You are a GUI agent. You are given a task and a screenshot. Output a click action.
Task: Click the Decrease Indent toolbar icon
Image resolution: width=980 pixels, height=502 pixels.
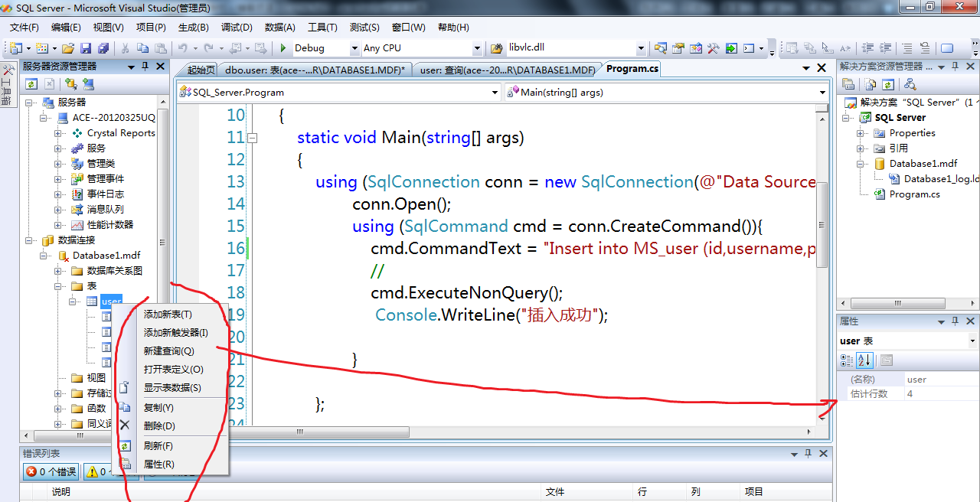pyautogui.click(x=867, y=48)
